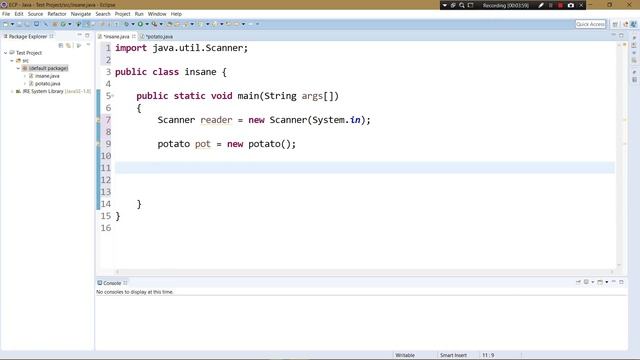Open the Refactor menu
Image resolution: width=640 pixels, height=360 pixels.
tap(57, 14)
